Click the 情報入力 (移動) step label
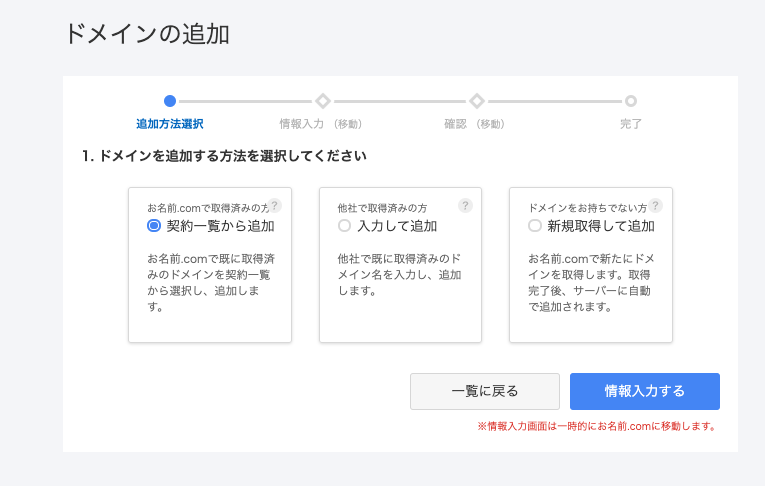765x486 pixels. tap(321, 124)
